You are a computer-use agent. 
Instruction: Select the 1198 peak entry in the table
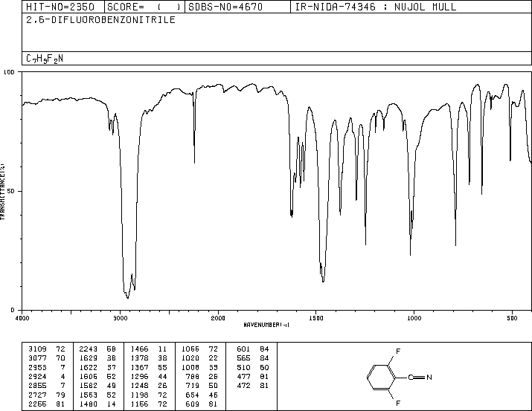click(x=149, y=395)
